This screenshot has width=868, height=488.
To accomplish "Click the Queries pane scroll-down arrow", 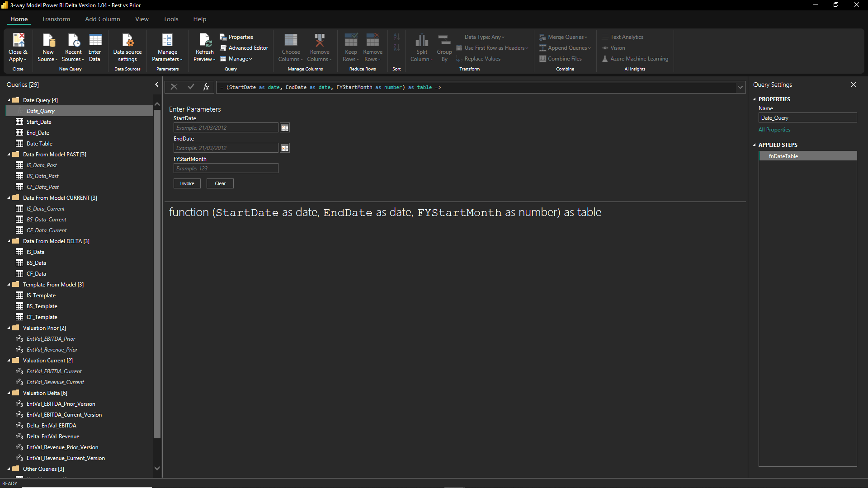I will coord(157,469).
